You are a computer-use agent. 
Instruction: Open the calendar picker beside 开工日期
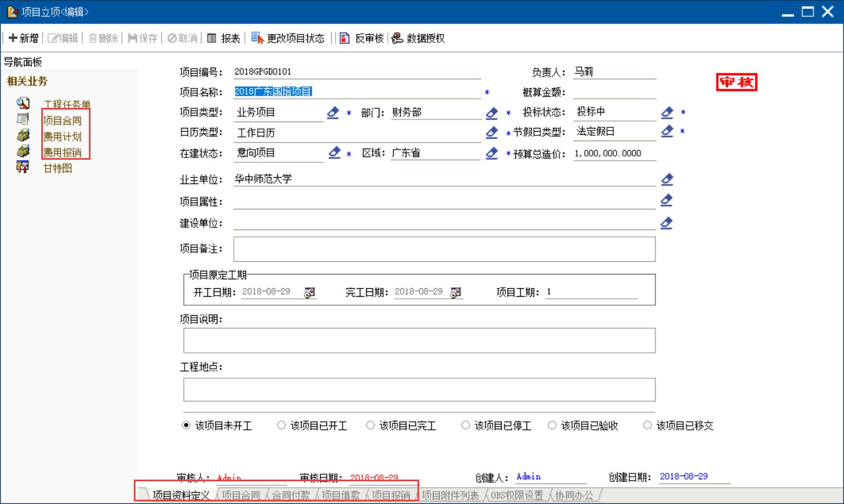[x=310, y=292]
